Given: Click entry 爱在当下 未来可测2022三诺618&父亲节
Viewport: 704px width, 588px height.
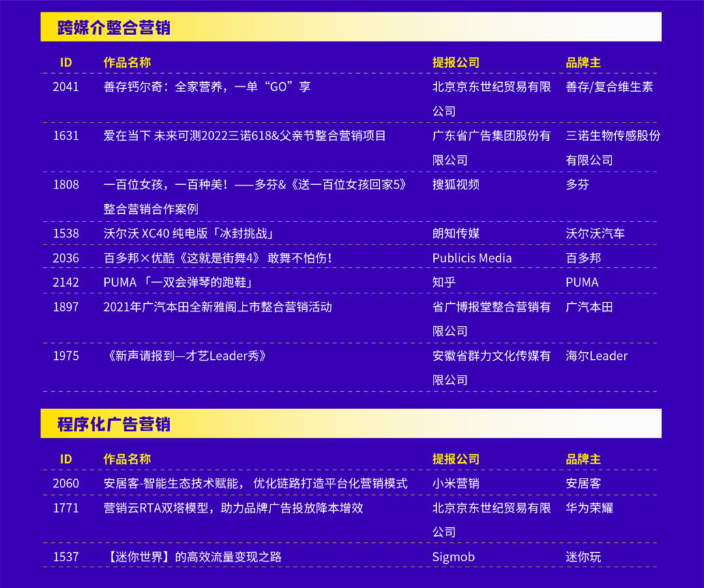Looking at the screenshot, I should pos(244,136).
